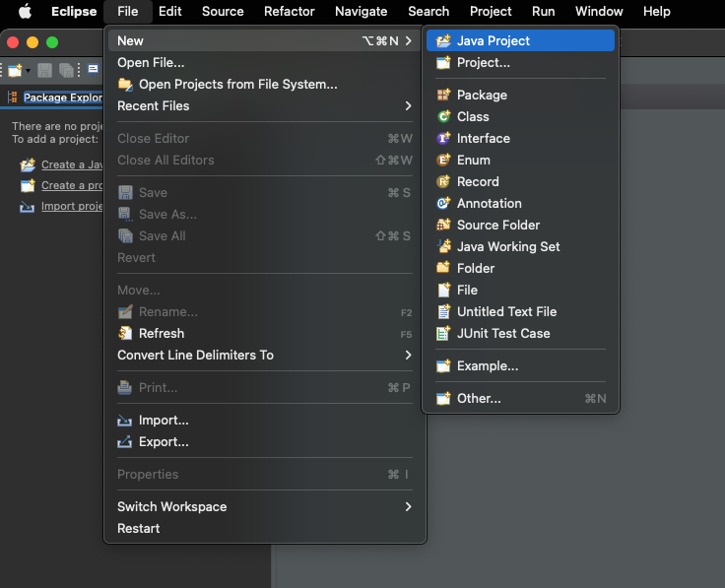The width and height of the screenshot is (725, 588).
Task: Open the Search menu
Action: 428,11
